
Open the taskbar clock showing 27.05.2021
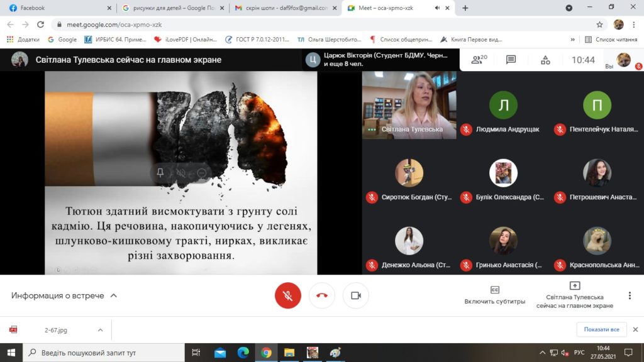click(603, 353)
